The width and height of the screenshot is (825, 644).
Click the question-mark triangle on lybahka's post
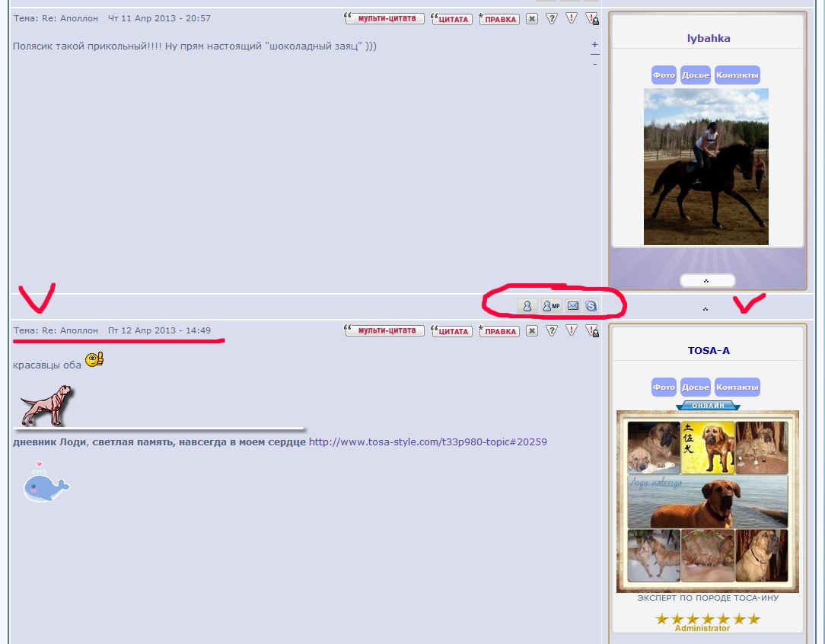(552, 19)
